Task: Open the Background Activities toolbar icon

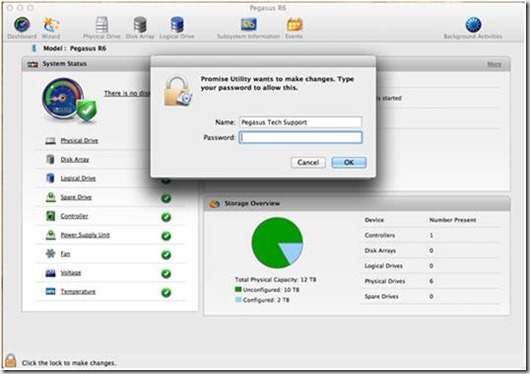Action: click(x=473, y=24)
